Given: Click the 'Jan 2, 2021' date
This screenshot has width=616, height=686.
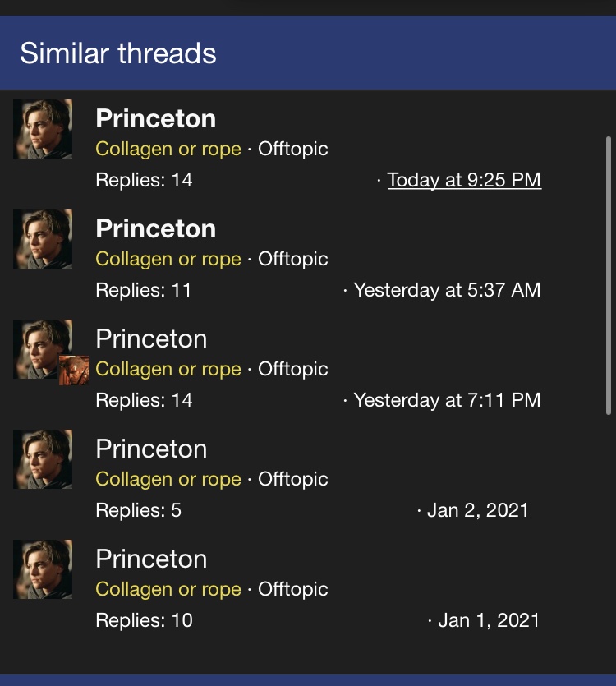Looking at the screenshot, I should [x=478, y=510].
